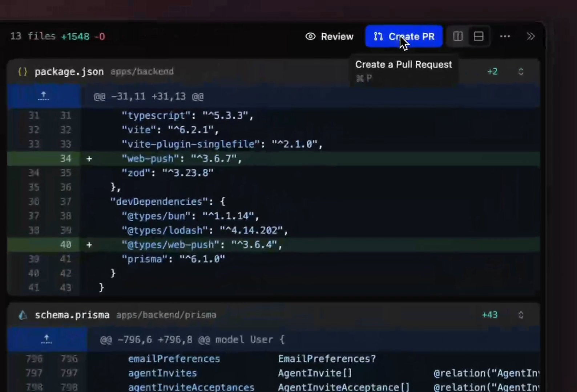The image size is (577, 392).
Task: Click the "zod": "^3.23.8" line
Action: [273, 173]
